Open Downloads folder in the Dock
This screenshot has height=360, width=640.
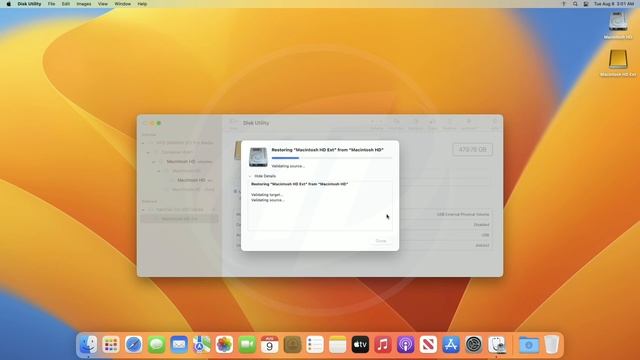tap(529, 345)
